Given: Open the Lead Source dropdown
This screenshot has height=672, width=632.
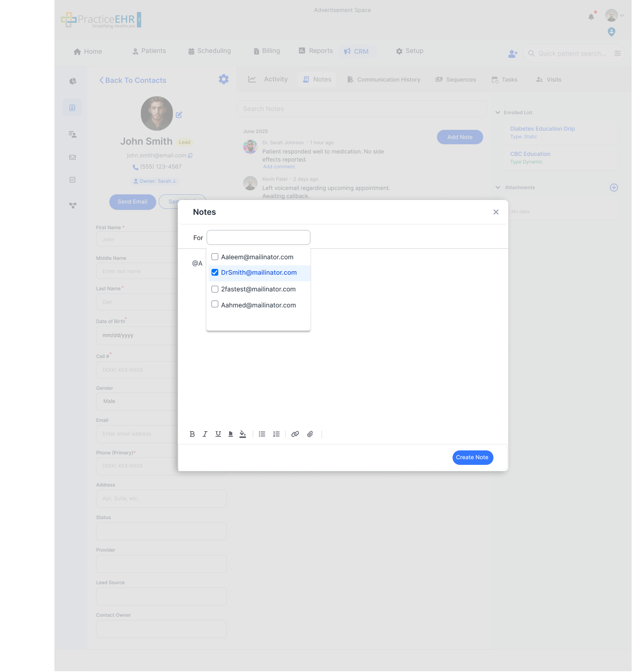Looking at the screenshot, I should tap(161, 596).
